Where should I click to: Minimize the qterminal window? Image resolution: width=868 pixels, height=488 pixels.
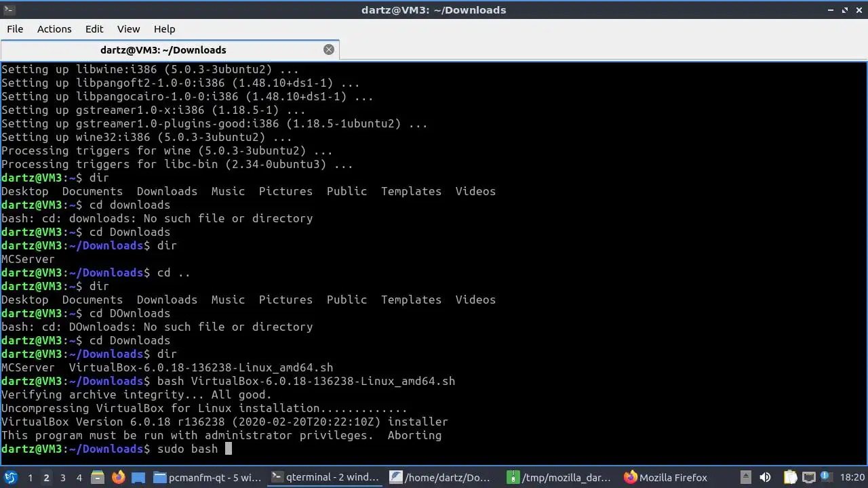click(x=831, y=10)
